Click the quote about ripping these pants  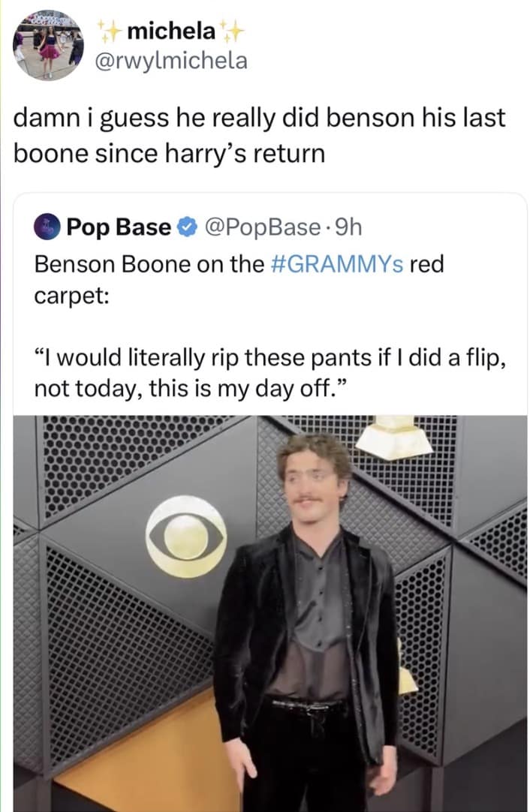(x=269, y=360)
